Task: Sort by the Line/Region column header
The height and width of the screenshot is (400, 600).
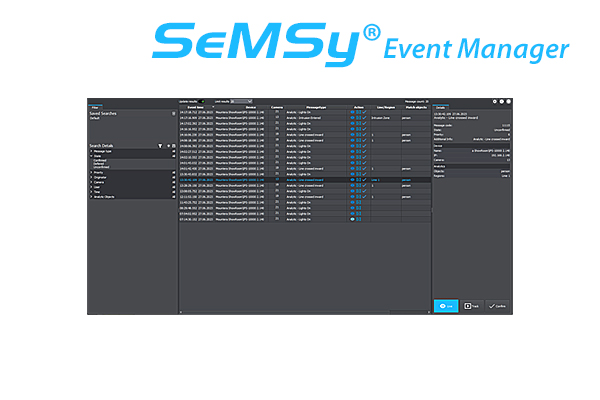Action: coord(386,108)
